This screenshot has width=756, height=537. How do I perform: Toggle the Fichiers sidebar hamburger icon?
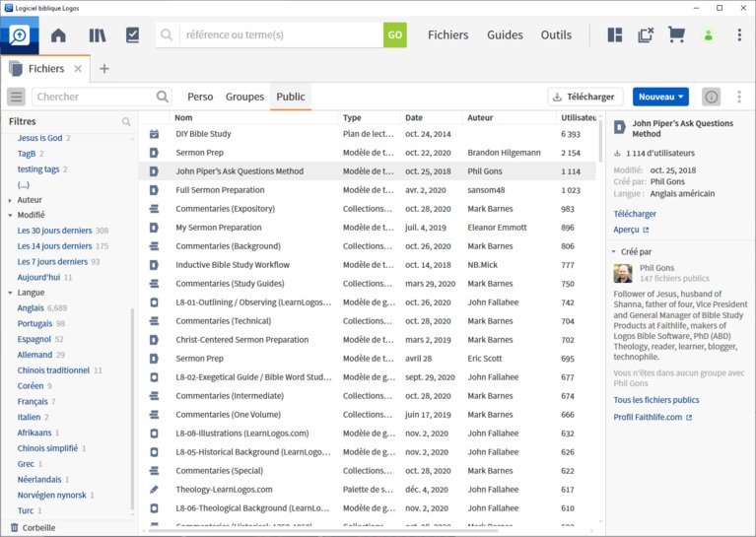coord(16,97)
